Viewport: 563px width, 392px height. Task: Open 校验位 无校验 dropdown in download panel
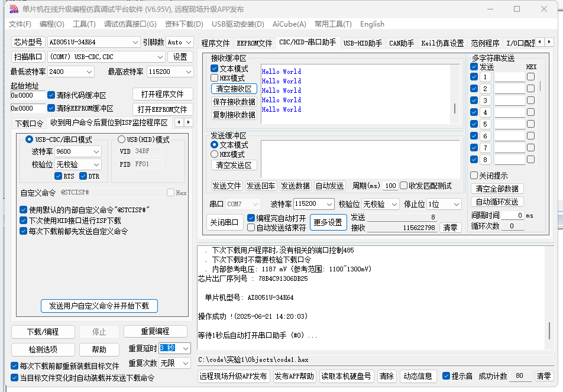pos(96,164)
